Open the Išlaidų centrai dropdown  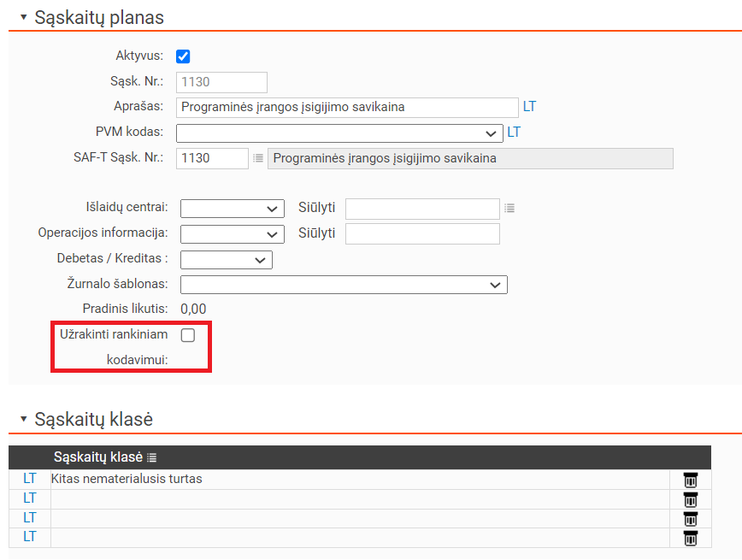pyautogui.click(x=233, y=209)
